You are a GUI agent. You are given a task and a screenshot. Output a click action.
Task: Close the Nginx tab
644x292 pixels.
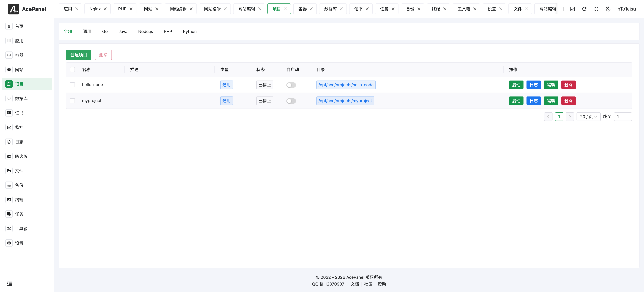pos(105,9)
